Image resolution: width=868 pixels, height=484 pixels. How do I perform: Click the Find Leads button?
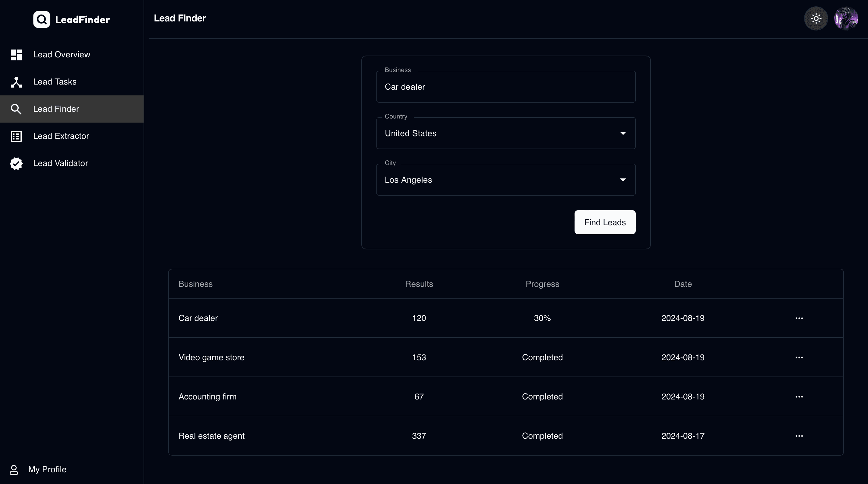click(x=605, y=222)
